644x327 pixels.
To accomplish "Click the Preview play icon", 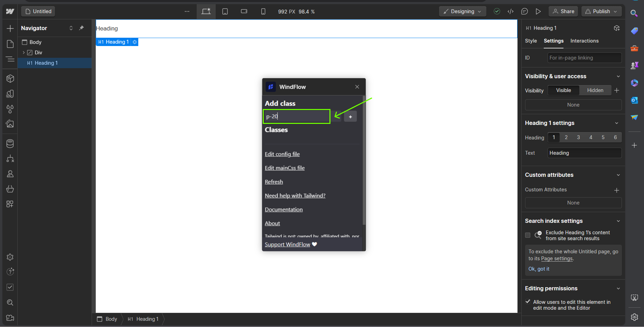I will tap(538, 11).
